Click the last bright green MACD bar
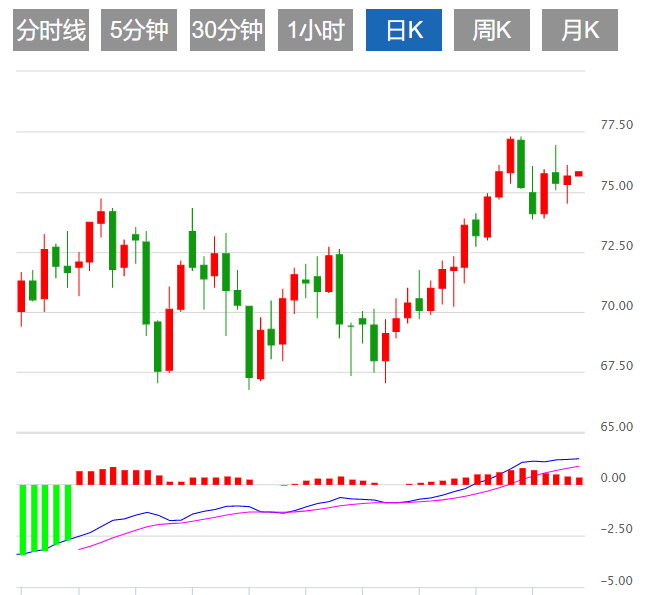 point(68,511)
